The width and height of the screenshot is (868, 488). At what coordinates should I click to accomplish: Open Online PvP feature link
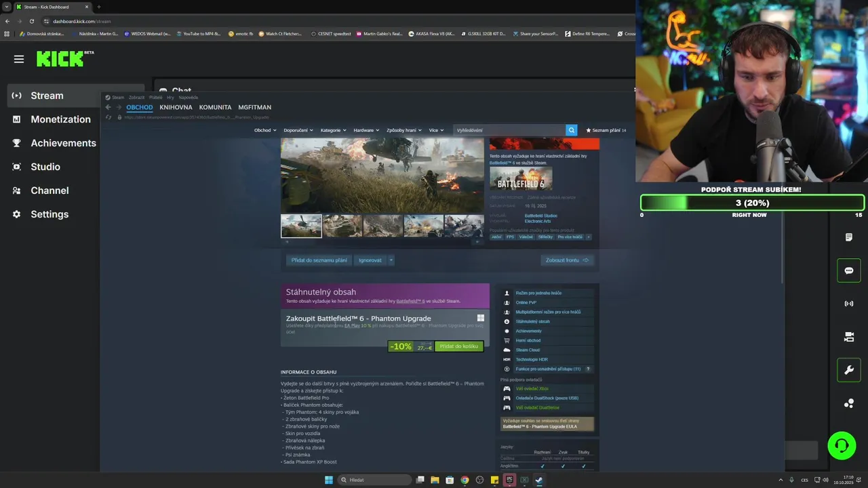click(526, 302)
